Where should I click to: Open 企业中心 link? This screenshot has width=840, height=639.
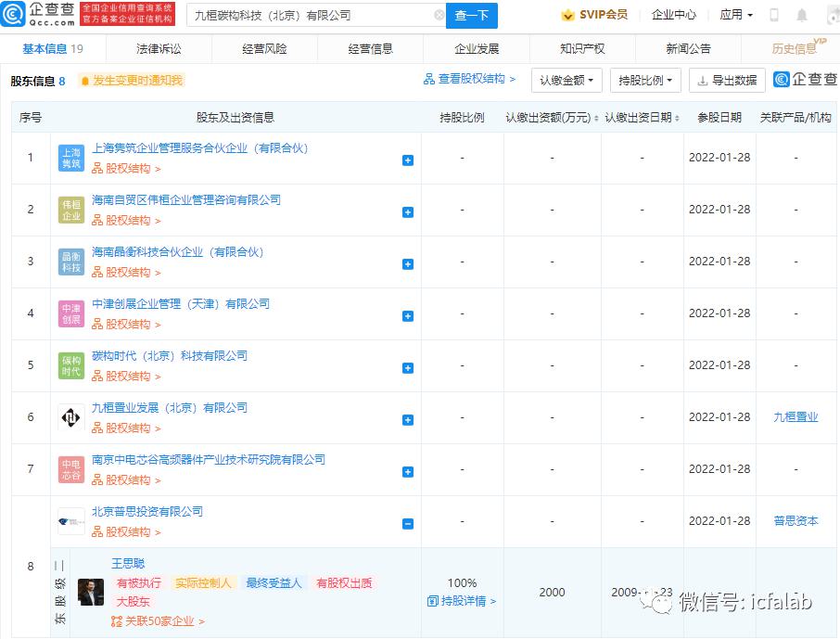674,15
